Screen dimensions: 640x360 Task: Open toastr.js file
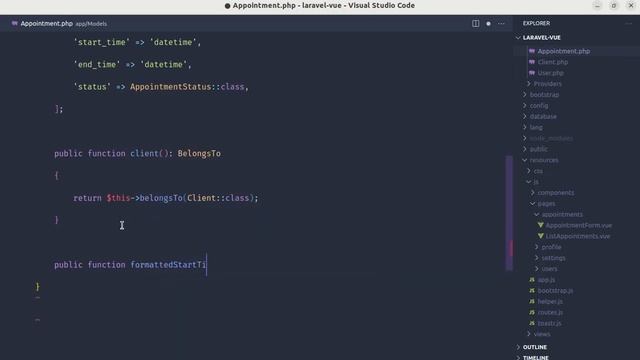point(549,323)
